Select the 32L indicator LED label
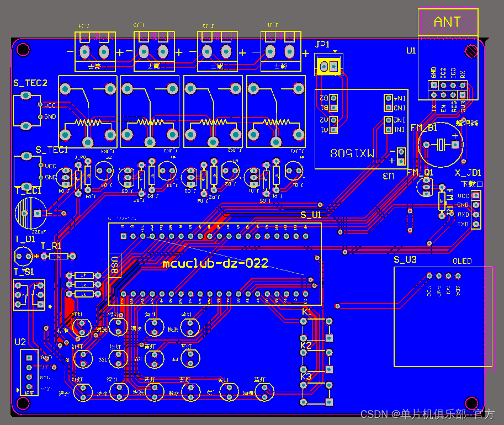 103,359
